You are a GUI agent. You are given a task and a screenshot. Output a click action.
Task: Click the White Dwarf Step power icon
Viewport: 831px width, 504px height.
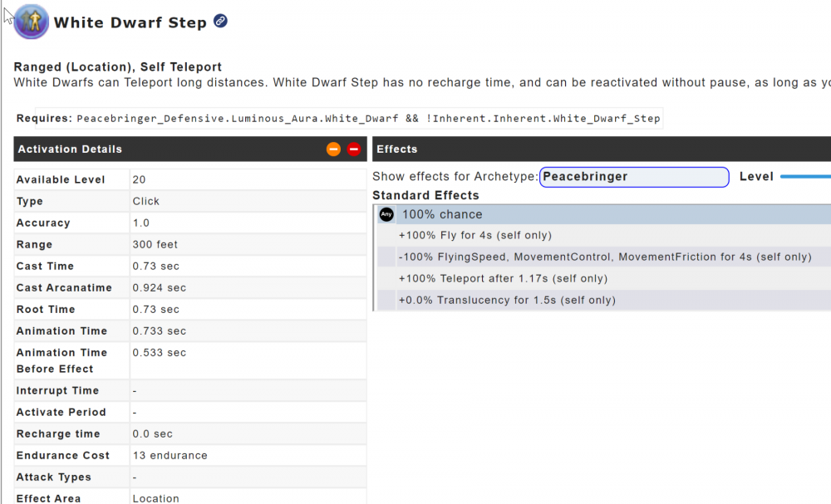pos(32,22)
